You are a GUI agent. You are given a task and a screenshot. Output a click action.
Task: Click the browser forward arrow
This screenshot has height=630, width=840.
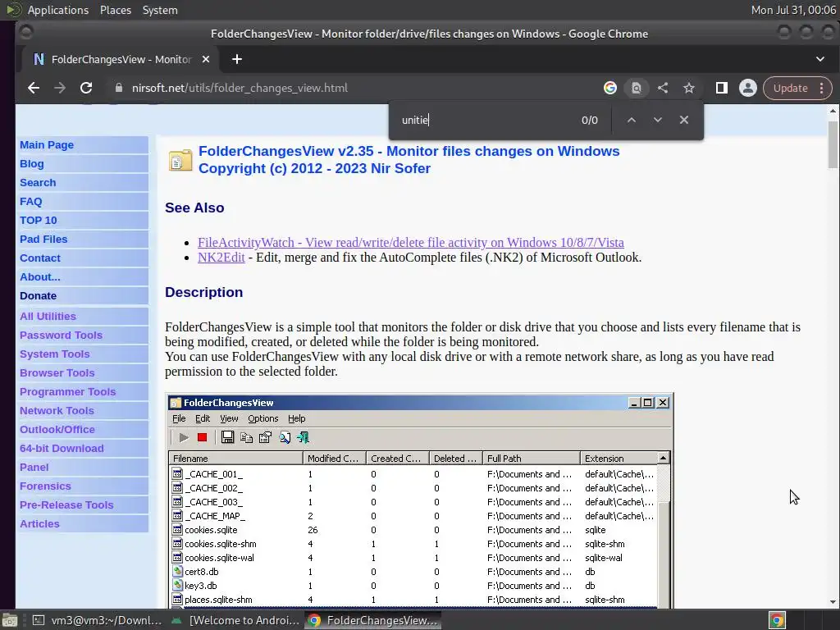(x=60, y=88)
